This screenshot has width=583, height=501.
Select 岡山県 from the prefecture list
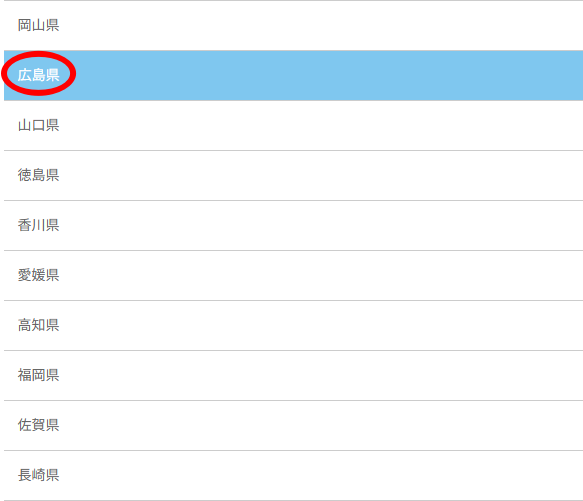(x=293, y=25)
